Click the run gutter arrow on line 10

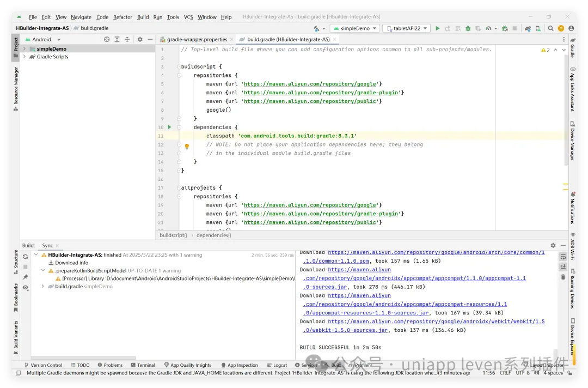click(169, 127)
